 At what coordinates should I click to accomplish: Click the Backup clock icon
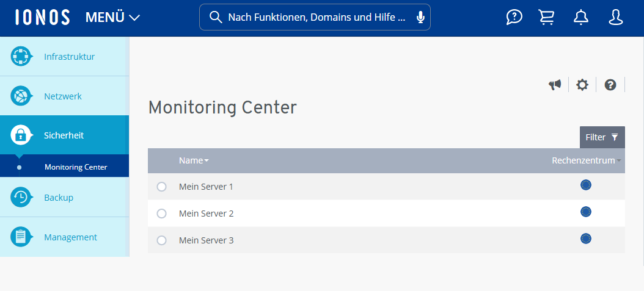[21, 197]
